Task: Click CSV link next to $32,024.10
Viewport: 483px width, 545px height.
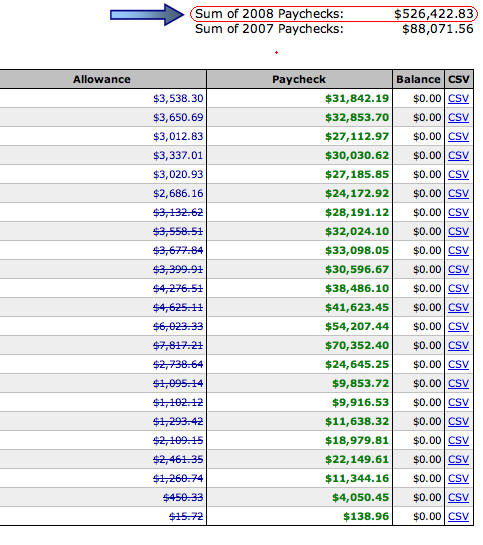Action: 458,231
